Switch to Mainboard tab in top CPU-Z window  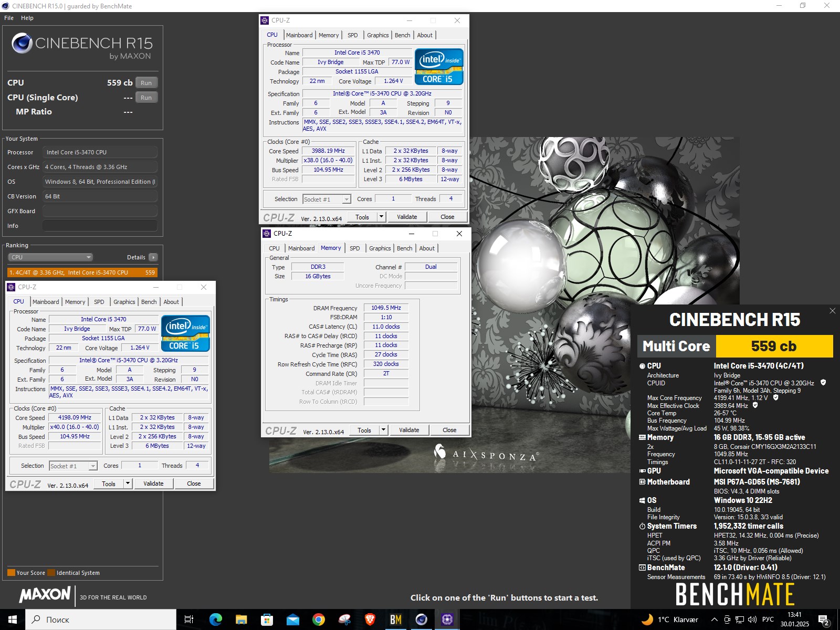pos(299,35)
